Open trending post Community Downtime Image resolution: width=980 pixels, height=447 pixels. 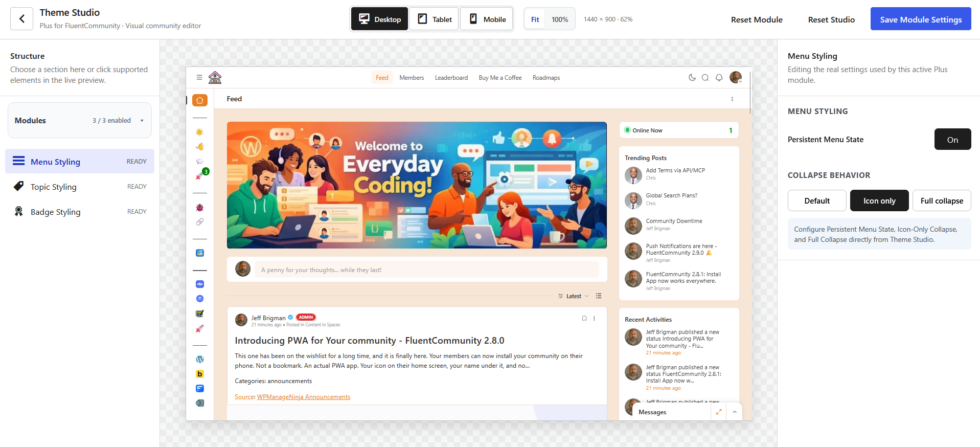[x=674, y=221]
